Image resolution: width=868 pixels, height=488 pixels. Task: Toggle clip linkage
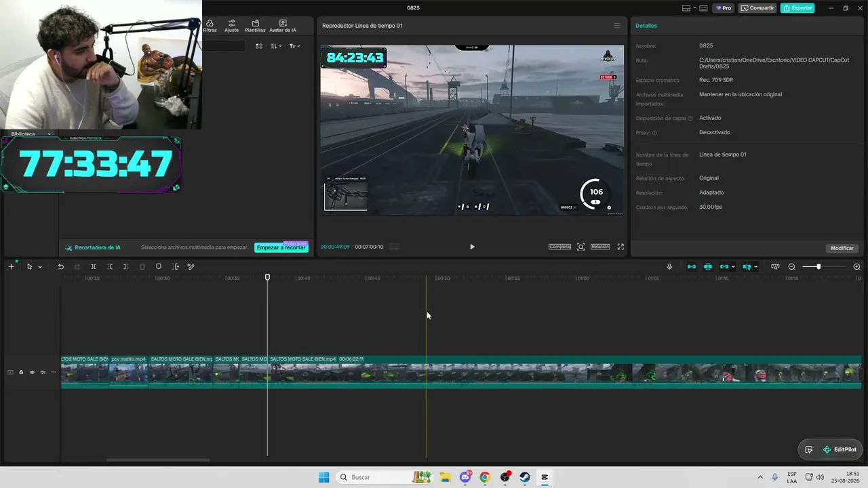coord(724,266)
